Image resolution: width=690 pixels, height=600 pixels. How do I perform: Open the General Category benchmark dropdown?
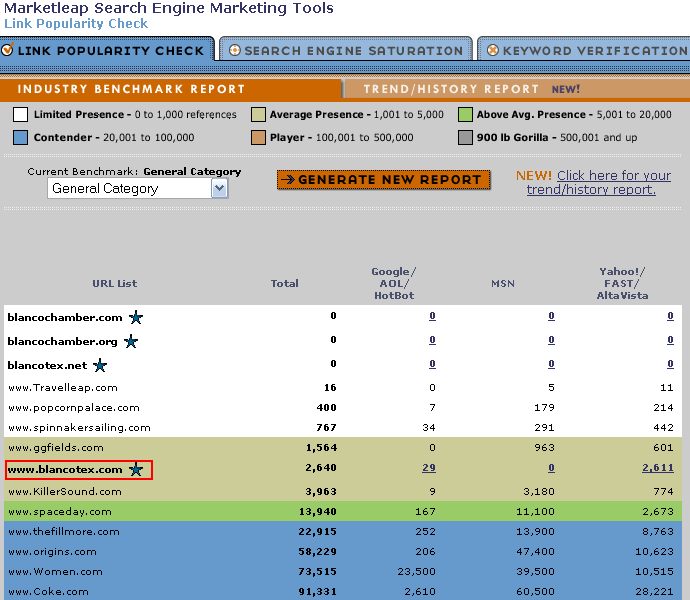[137, 189]
